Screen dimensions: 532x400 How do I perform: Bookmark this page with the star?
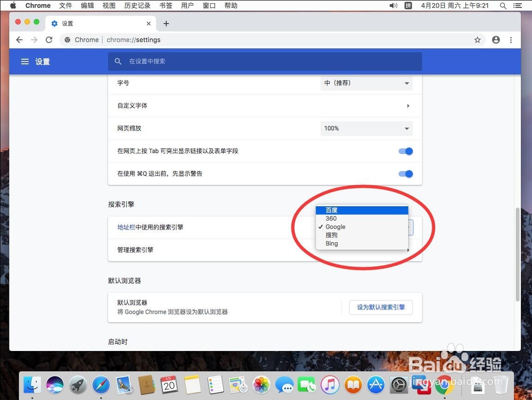click(477, 40)
